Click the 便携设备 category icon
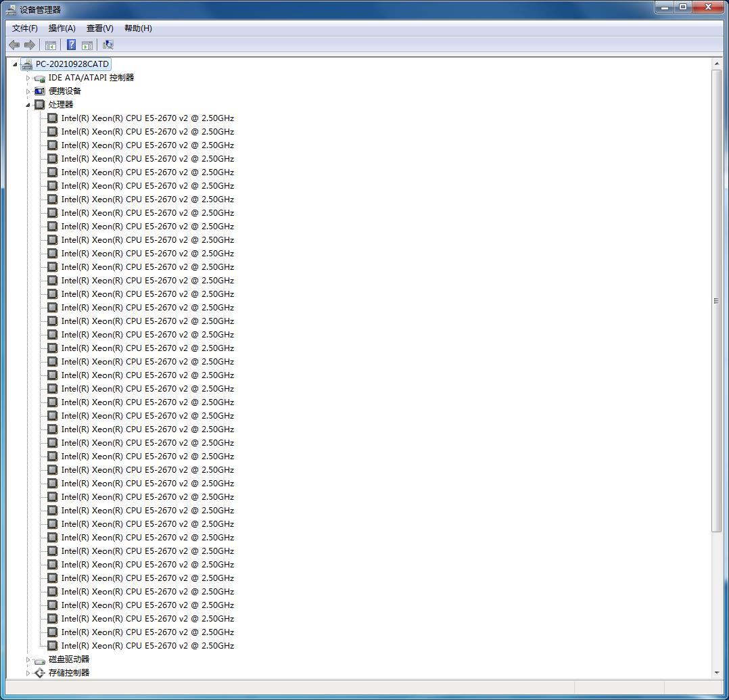Viewport: 729px width, 700px height. click(x=40, y=91)
